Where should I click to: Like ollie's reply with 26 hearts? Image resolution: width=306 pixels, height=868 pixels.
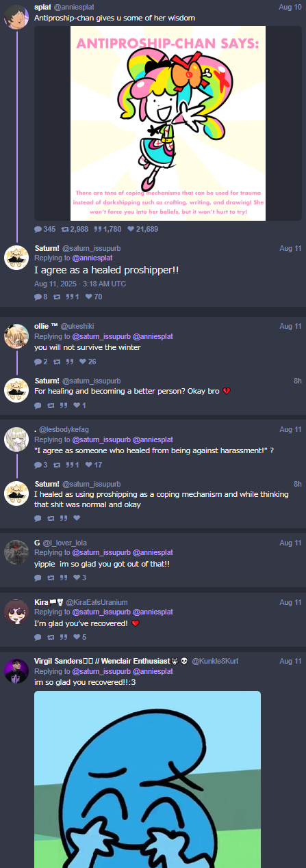[x=83, y=361]
